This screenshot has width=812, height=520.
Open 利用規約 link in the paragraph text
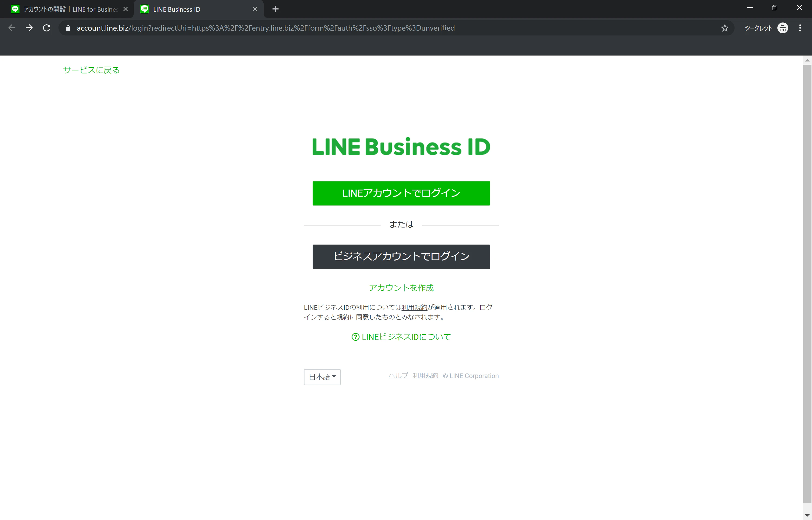click(414, 307)
